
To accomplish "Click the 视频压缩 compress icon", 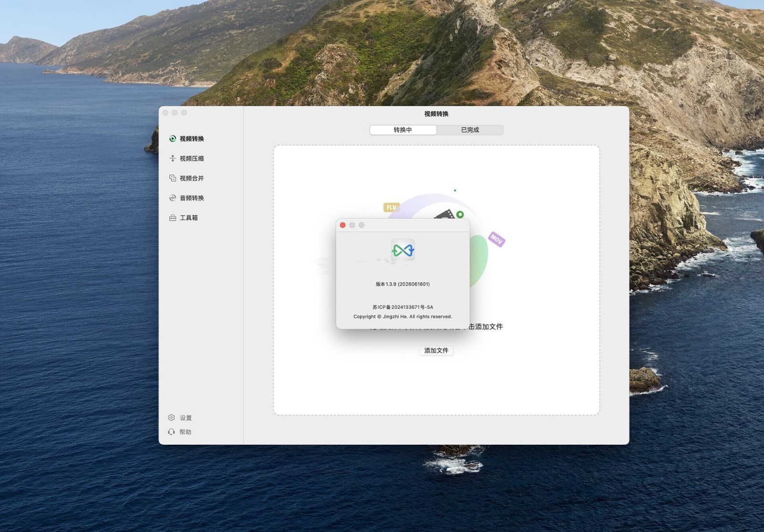I will tap(172, 158).
